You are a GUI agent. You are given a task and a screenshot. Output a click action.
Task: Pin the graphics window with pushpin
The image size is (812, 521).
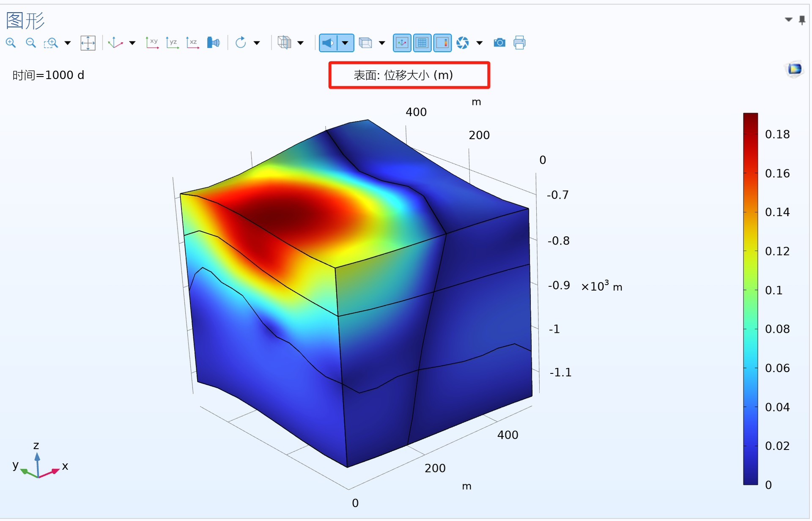pos(802,20)
